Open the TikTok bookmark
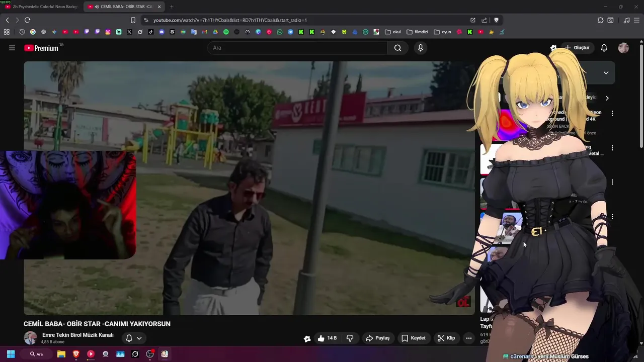 [151, 32]
